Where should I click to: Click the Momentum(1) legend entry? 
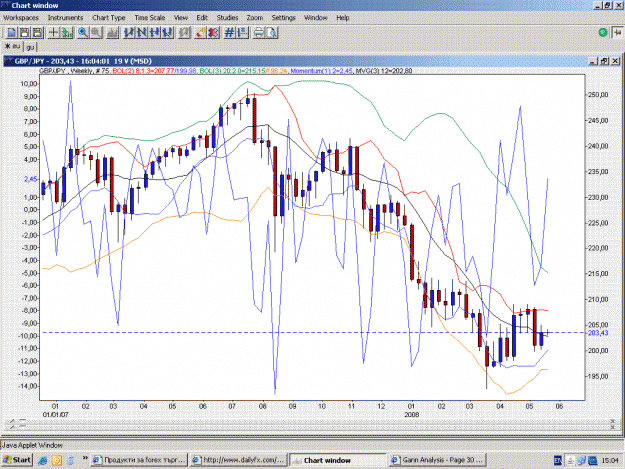click(321, 71)
